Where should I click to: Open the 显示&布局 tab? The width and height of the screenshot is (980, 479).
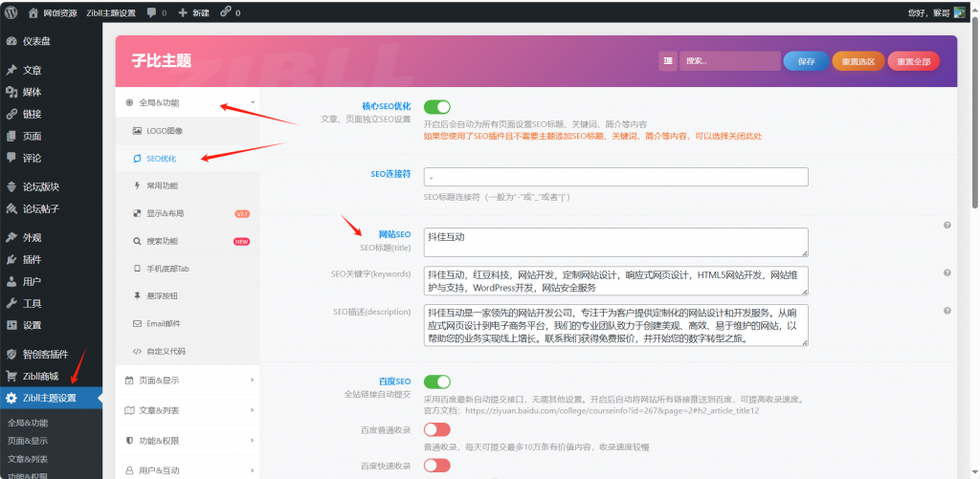(188, 213)
